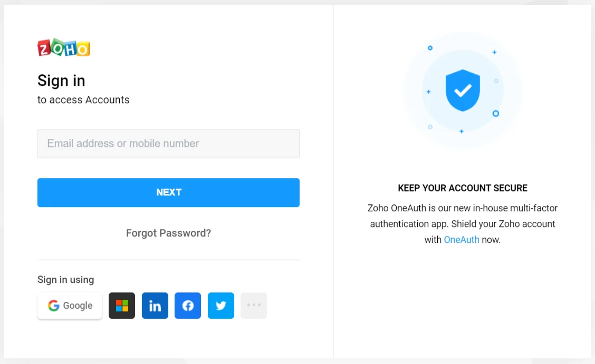Open the Forgot Password page

tap(168, 233)
